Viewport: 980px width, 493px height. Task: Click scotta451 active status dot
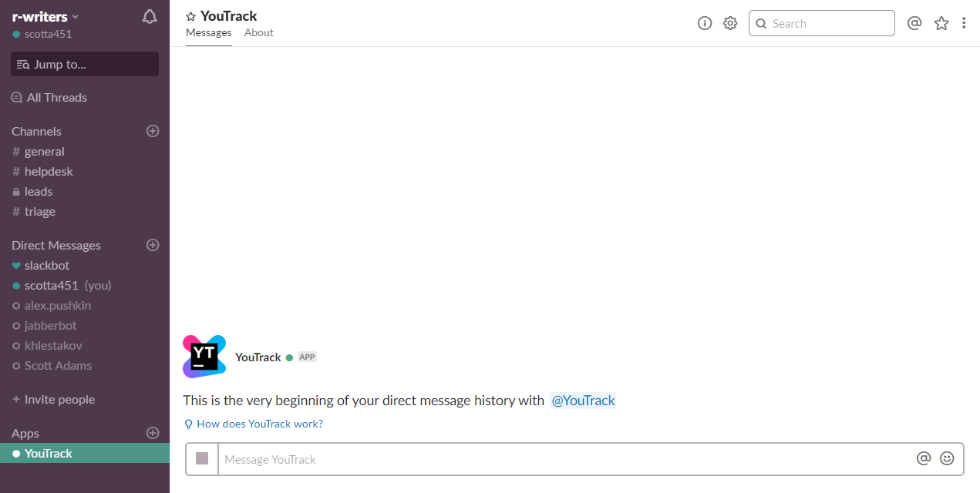(16, 34)
